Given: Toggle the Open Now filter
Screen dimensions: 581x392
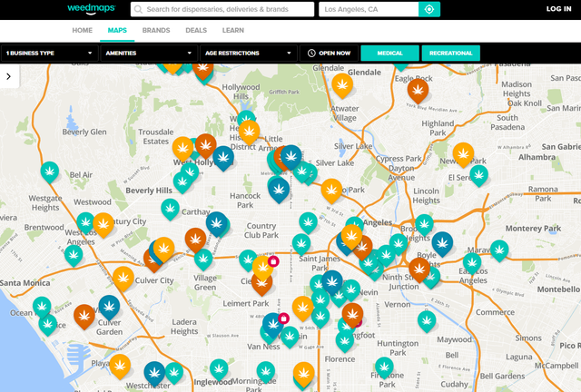Looking at the screenshot, I should [329, 53].
